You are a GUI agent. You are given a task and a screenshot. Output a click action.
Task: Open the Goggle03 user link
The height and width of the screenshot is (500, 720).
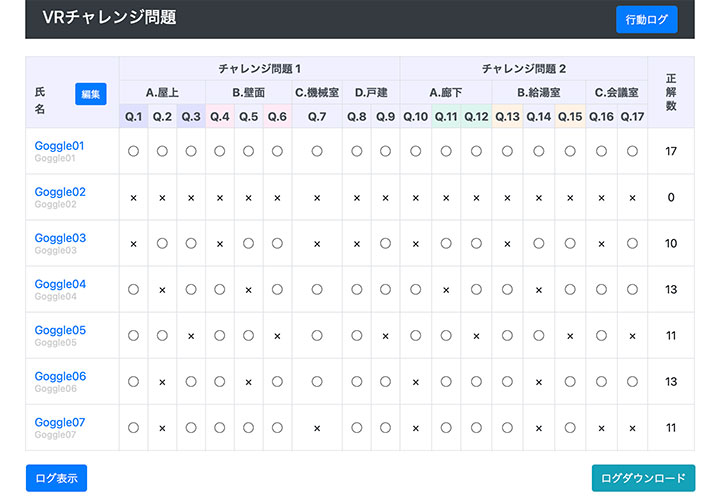60,238
